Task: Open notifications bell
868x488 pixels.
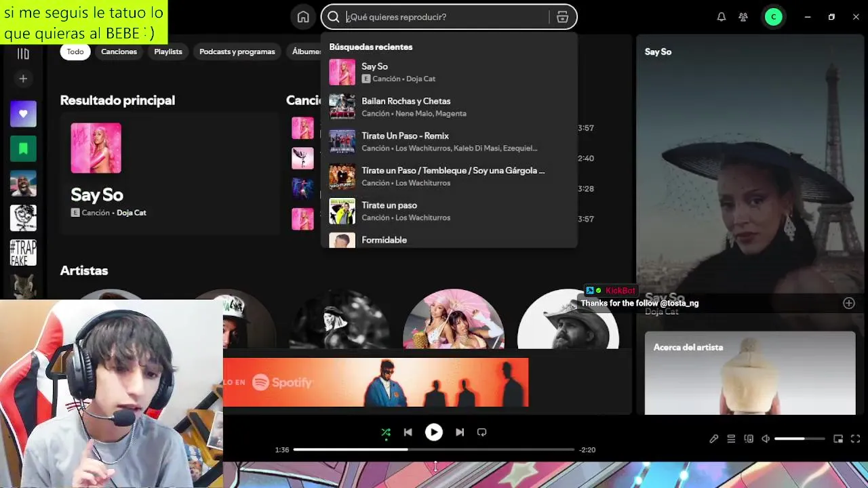Action: click(x=722, y=17)
